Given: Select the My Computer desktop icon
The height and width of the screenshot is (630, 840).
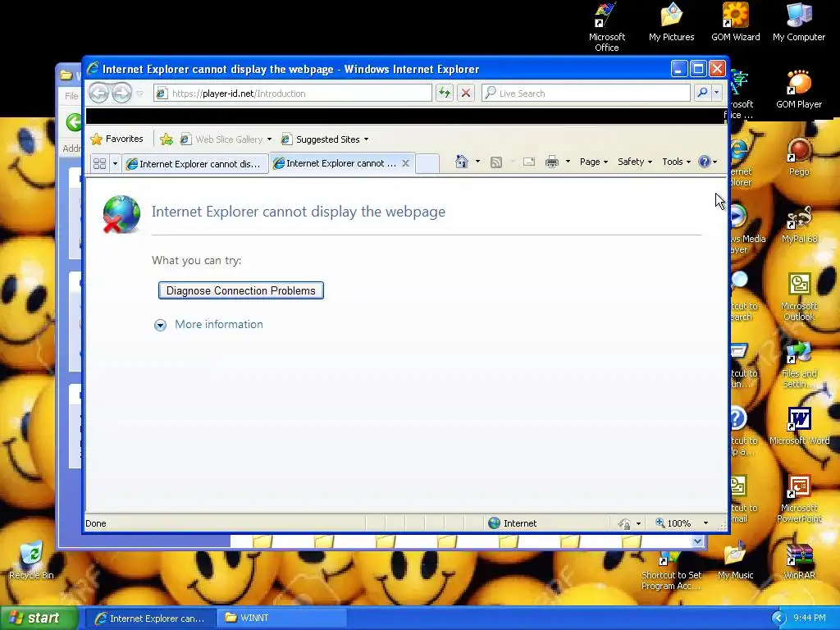Looking at the screenshot, I should pos(799,22).
